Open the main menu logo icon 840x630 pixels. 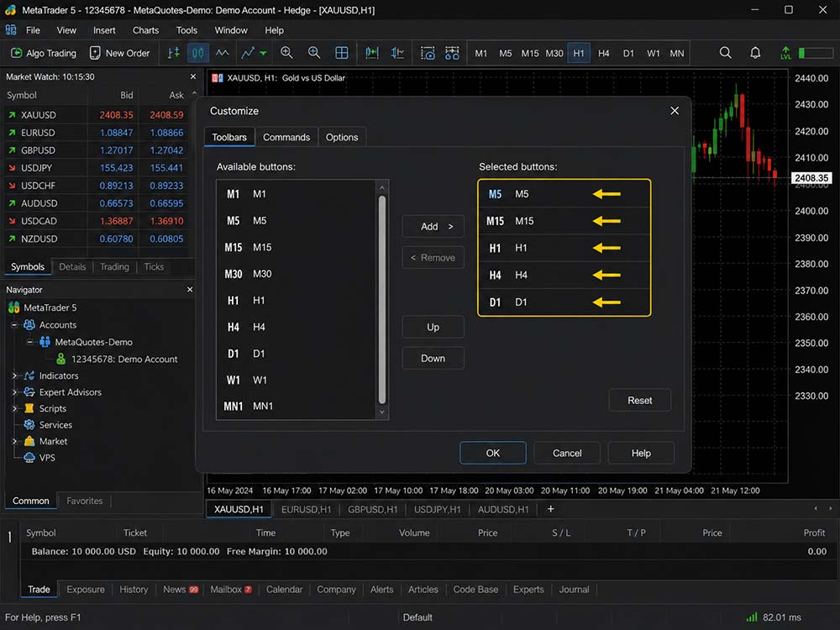coord(11,30)
